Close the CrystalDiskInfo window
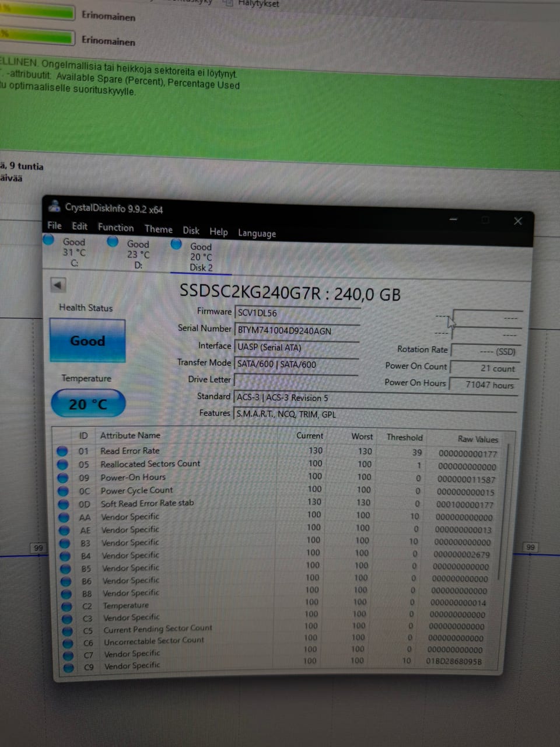 517,221
